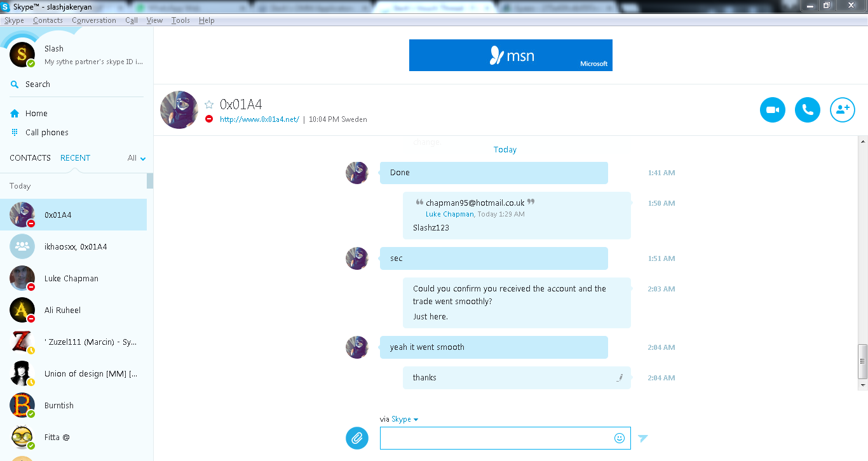Click the "Today" date separator

click(505, 150)
